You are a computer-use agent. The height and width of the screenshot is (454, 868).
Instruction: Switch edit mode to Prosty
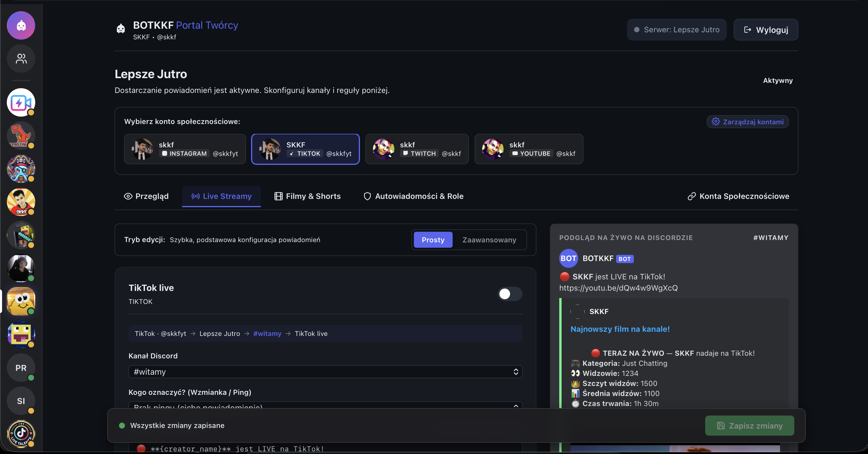pyautogui.click(x=433, y=240)
